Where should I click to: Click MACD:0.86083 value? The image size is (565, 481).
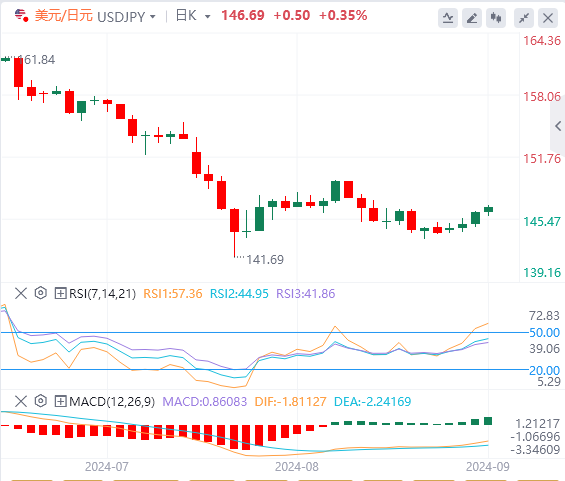coord(205,402)
